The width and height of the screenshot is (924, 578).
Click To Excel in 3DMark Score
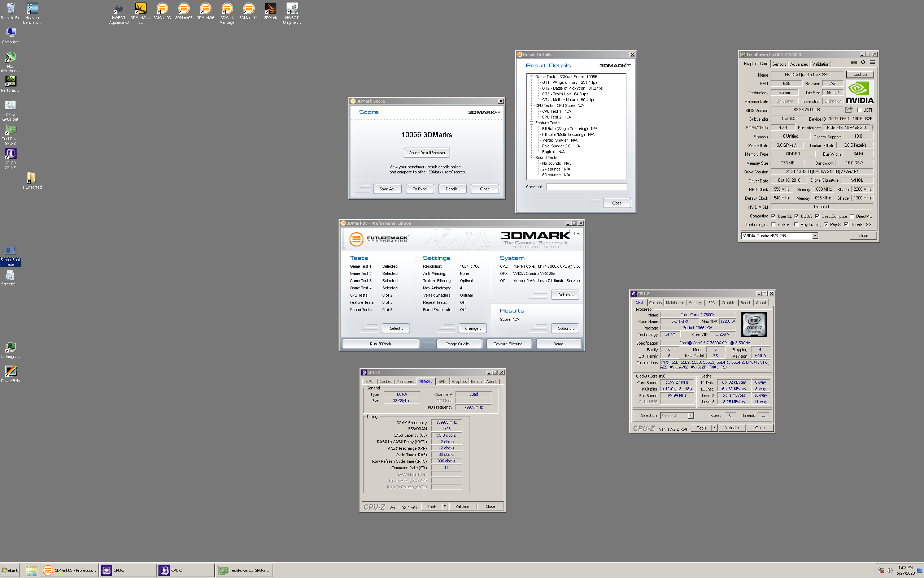420,189
